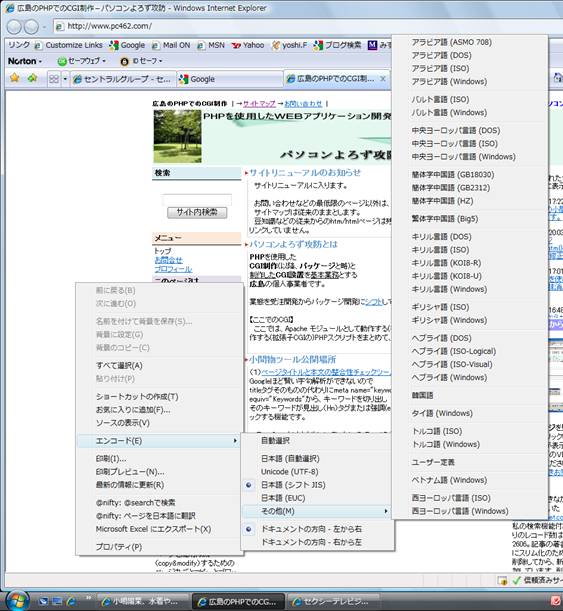This screenshot has height=611, width=563.
Task: Open the MSN favorites link
Action: pos(211,45)
